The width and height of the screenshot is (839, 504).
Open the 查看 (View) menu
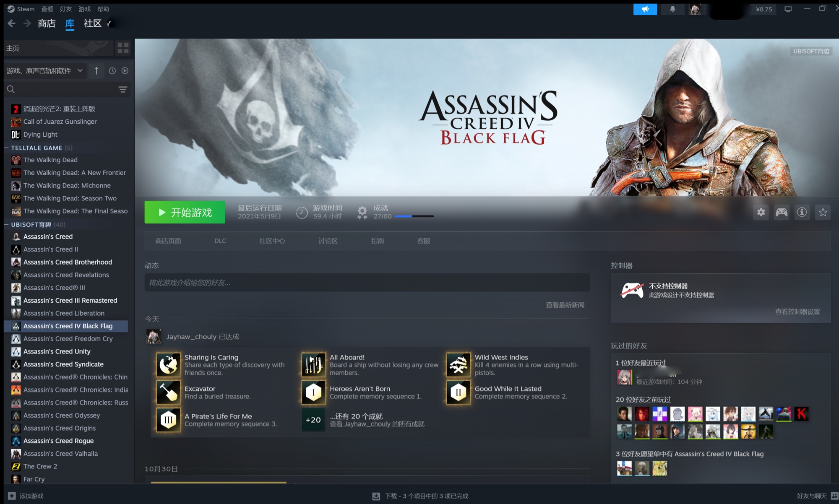(x=47, y=9)
